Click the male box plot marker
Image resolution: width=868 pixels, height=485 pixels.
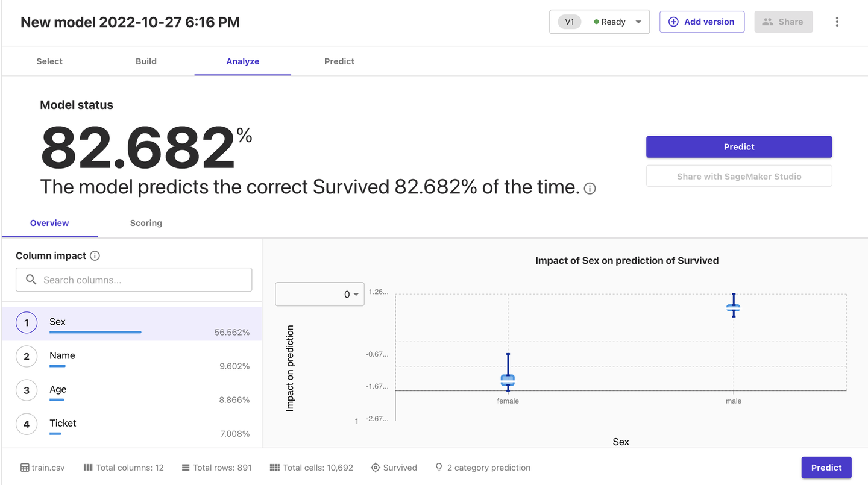(733, 308)
